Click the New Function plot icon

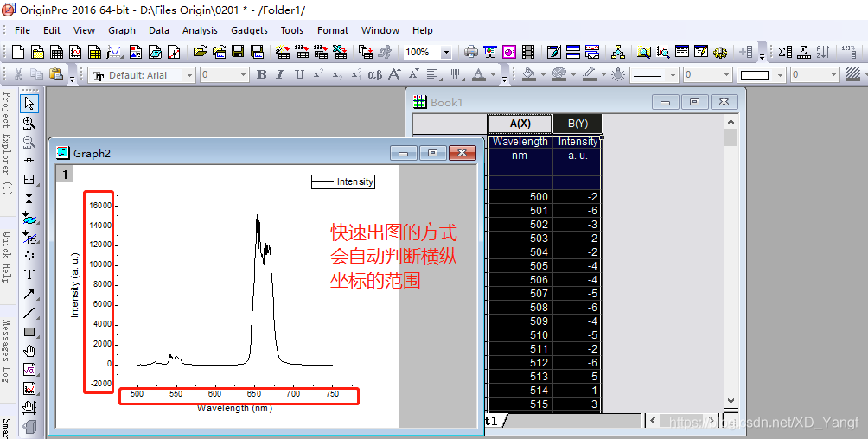pyautogui.click(x=115, y=52)
